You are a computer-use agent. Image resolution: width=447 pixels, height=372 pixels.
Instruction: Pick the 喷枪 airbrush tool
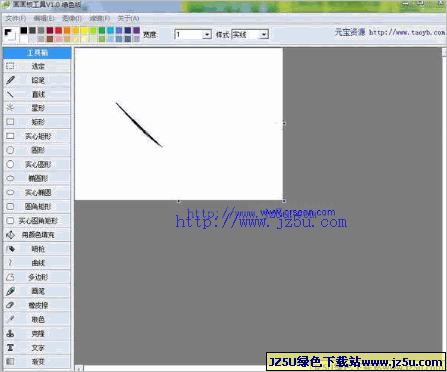click(37, 249)
